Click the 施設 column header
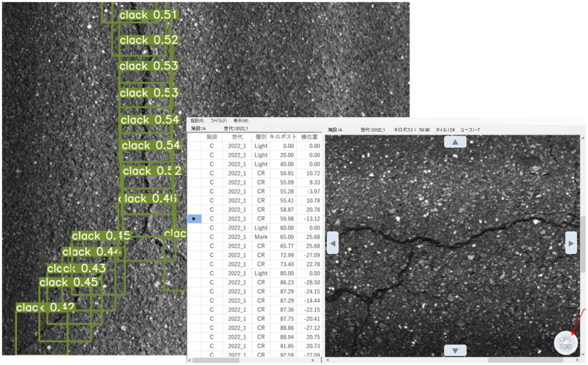This screenshot has width=588, height=365. click(212, 137)
